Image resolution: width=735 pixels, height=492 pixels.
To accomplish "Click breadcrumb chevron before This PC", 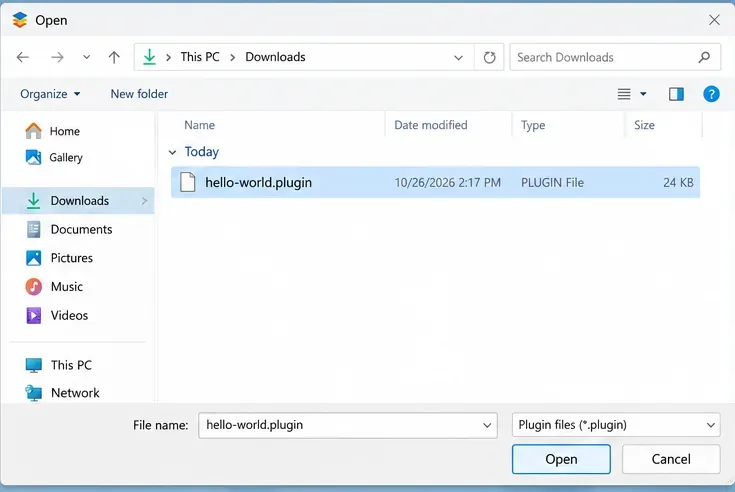I will pos(168,58).
